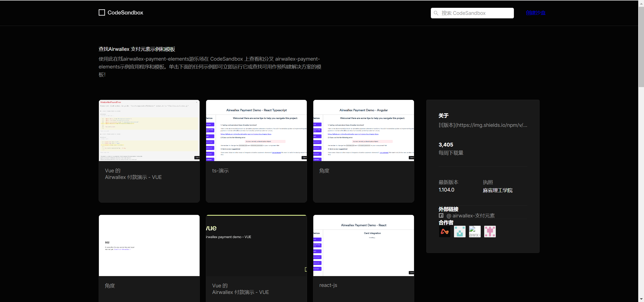Open the broken-image awx collaborator avatar
644x302 pixels.
tap(475, 232)
